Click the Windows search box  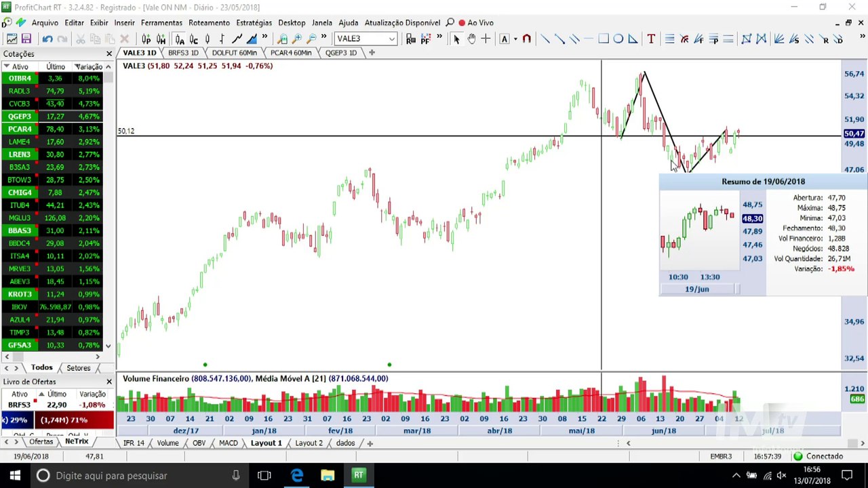tap(139, 475)
